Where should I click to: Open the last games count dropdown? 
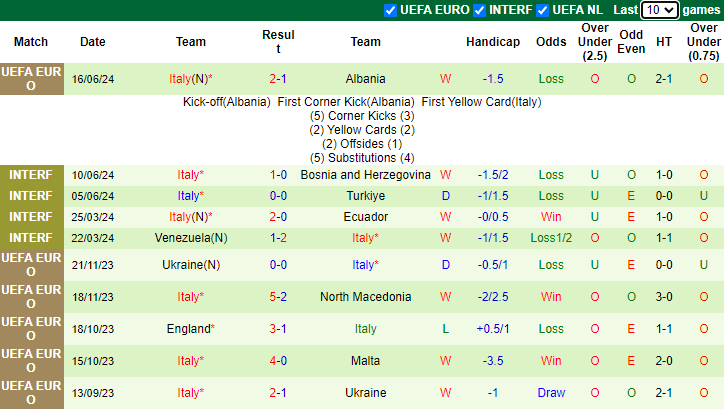point(659,10)
